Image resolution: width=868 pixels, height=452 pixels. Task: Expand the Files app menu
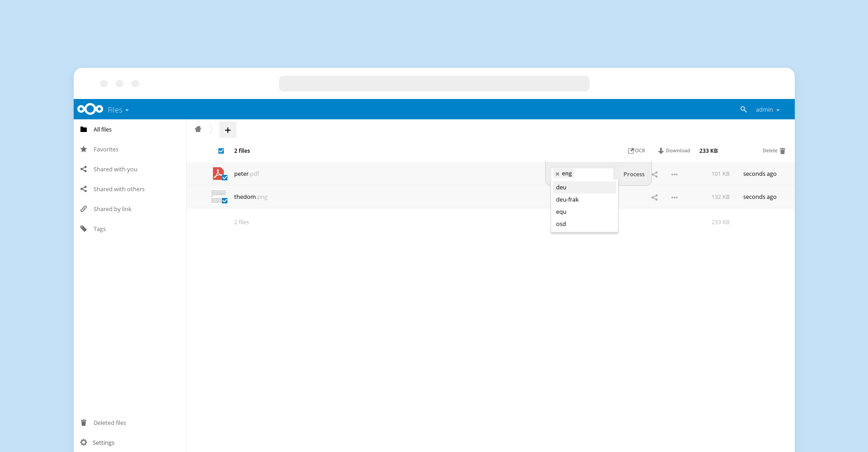click(x=118, y=110)
